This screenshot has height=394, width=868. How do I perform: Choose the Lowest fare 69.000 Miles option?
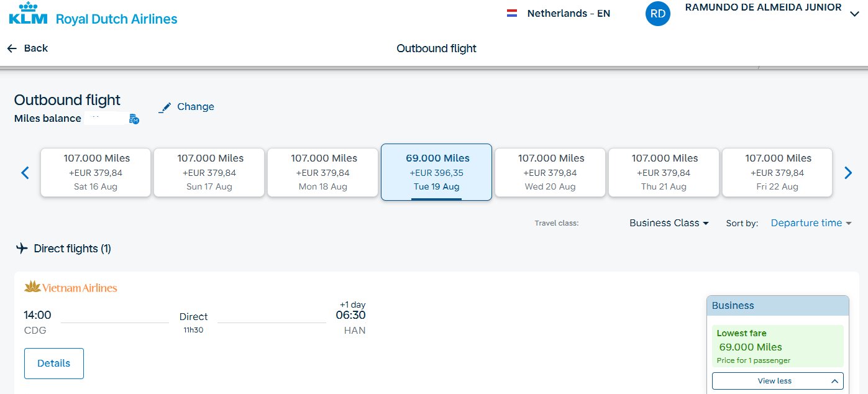tap(778, 346)
